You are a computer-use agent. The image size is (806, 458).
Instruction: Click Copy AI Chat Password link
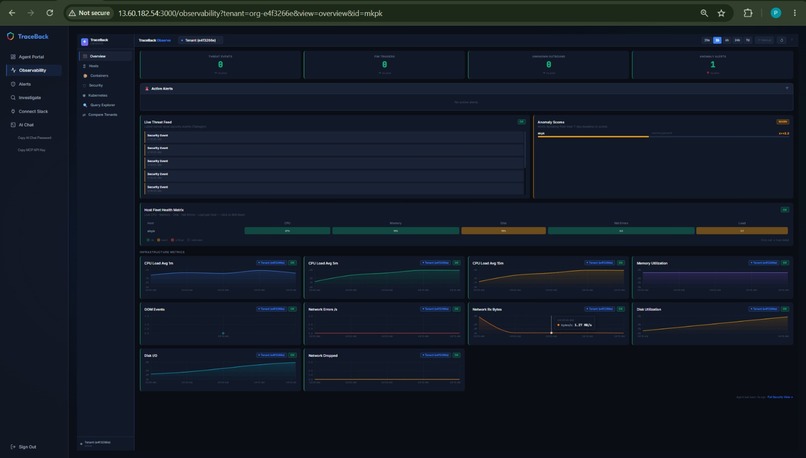(x=34, y=138)
